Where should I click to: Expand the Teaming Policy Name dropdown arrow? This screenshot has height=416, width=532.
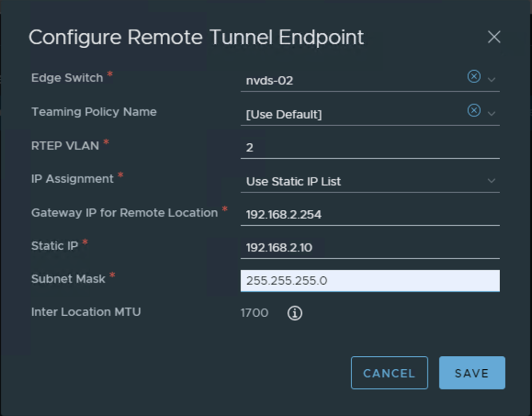[x=491, y=113]
